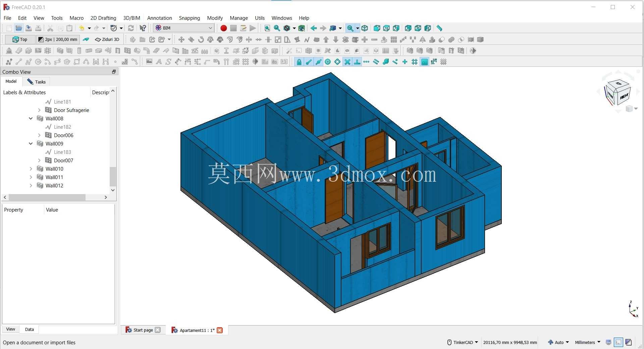Open the TinkerCAD navigation style dropdown

pos(463,342)
